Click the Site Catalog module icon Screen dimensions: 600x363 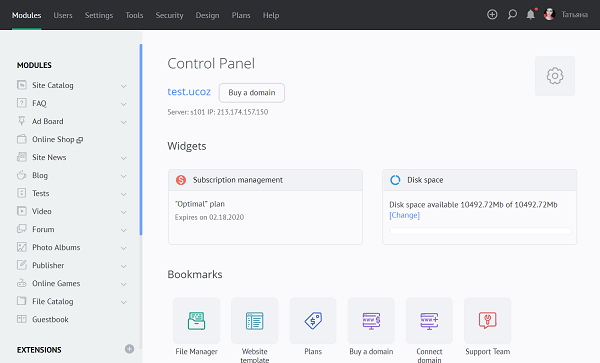22,85
